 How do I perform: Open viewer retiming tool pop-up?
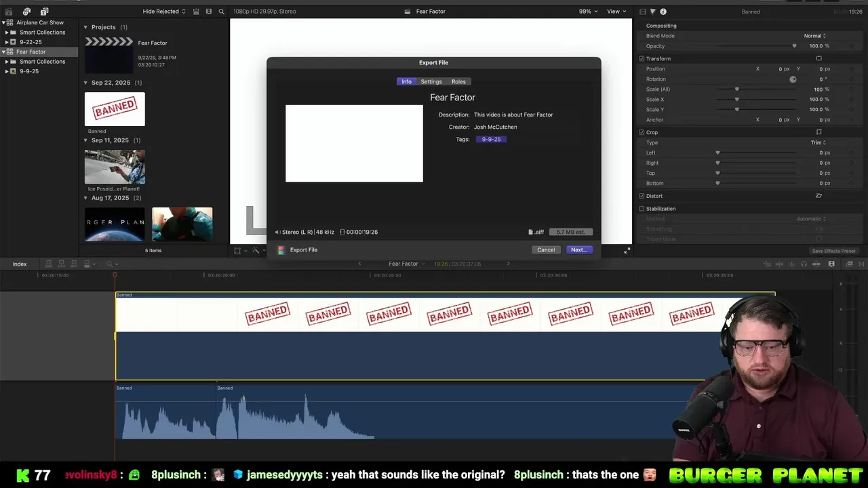click(258, 250)
